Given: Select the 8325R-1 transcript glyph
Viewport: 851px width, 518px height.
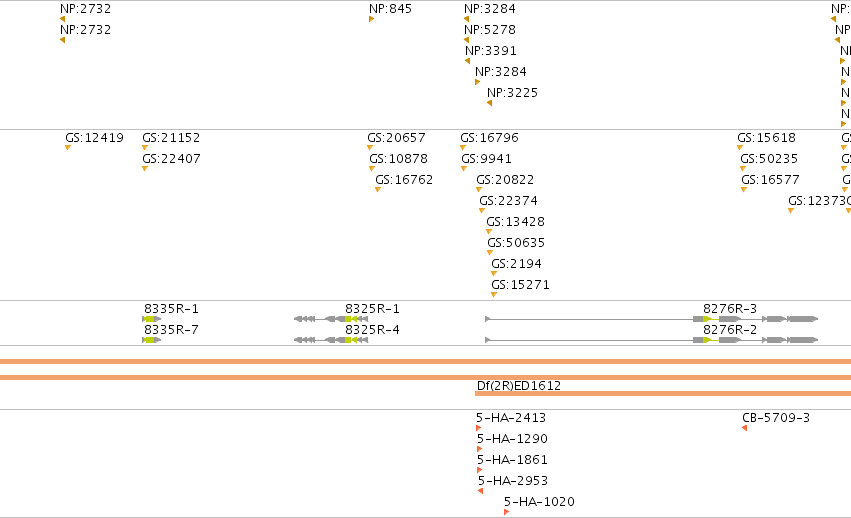Looking at the screenshot, I should [331, 319].
